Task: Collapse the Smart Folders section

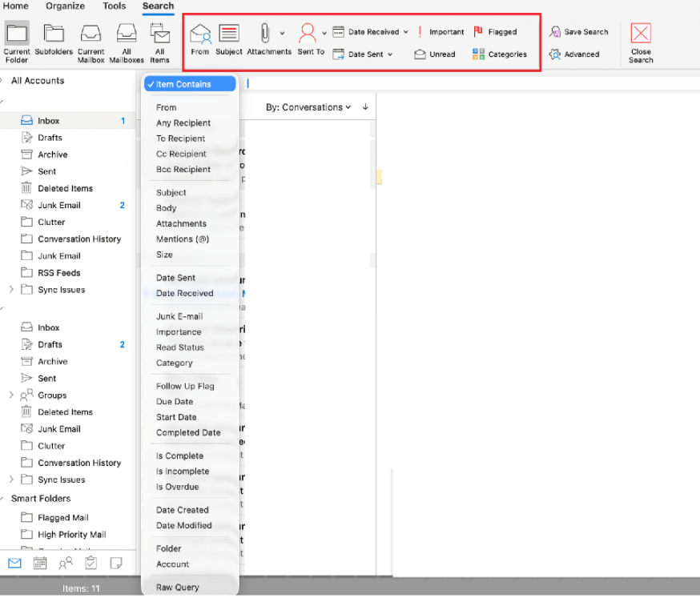Action: [2, 499]
